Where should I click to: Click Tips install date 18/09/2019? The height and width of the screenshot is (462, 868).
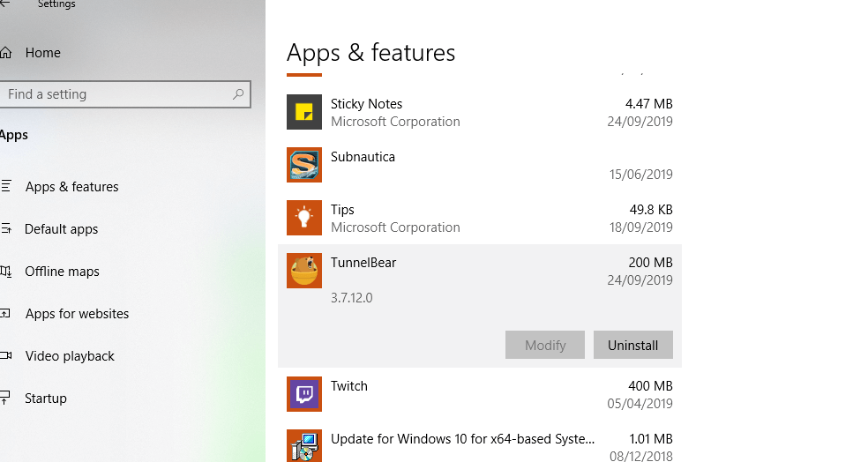[641, 227]
